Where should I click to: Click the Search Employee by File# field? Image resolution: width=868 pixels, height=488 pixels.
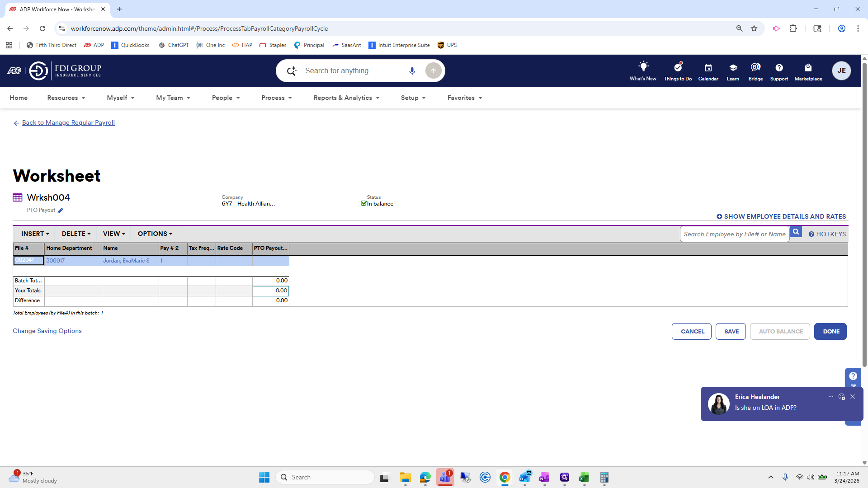click(734, 234)
